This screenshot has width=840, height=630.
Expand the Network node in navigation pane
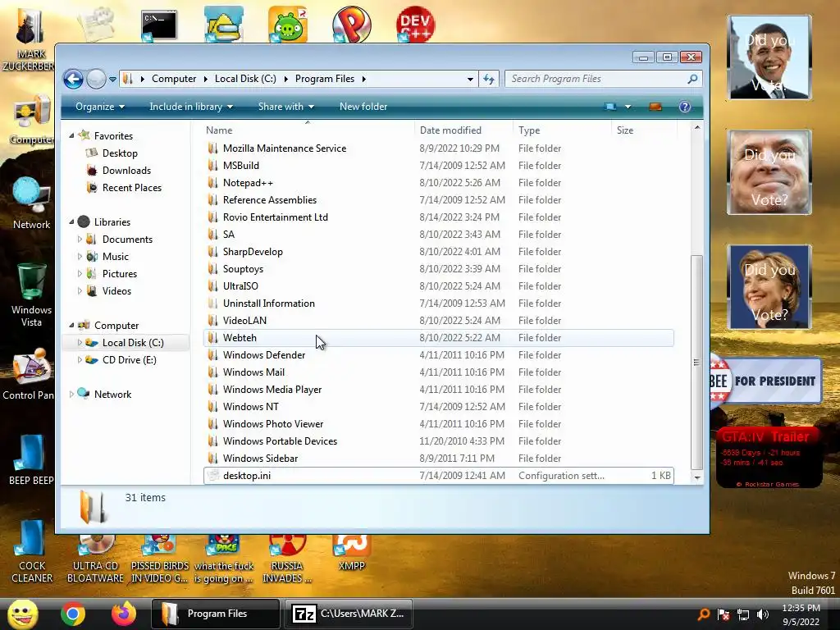coord(72,395)
